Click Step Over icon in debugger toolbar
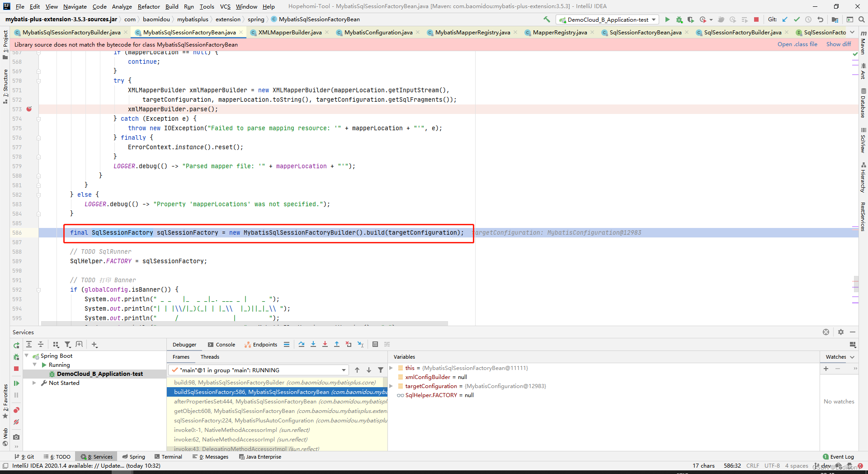The image size is (868, 474). (x=302, y=344)
